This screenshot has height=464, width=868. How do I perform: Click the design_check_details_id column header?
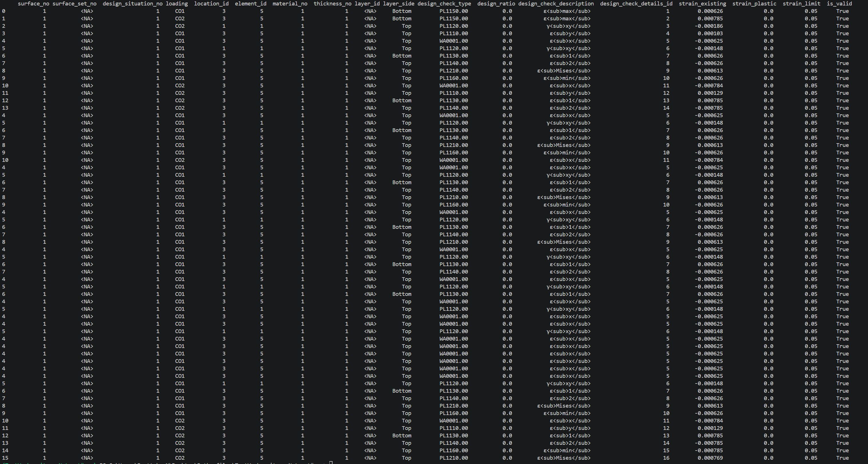coord(636,4)
